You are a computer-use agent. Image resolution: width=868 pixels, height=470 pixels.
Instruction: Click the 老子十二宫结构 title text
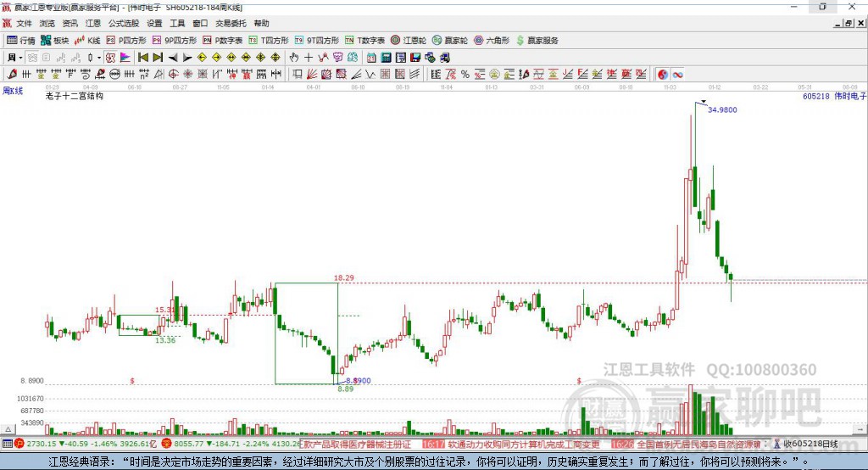click(x=75, y=96)
